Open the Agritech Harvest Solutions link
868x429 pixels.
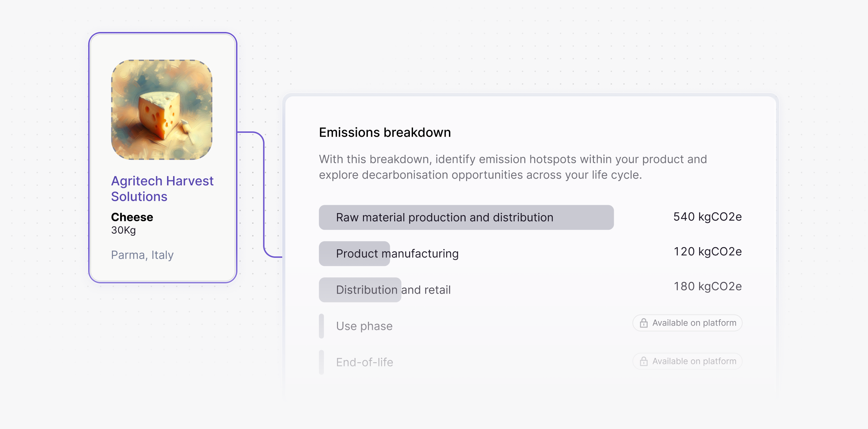pos(162,189)
